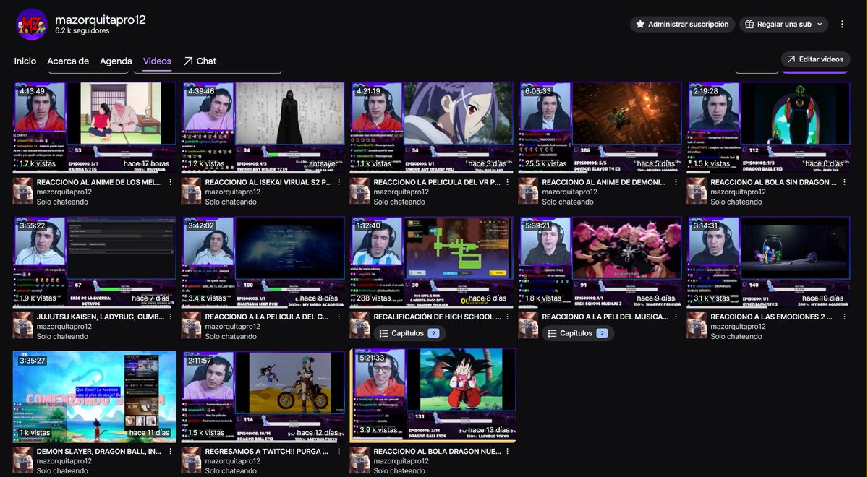Image resolution: width=868 pixels, height=477 pixels.
Task: Play the 5:21:33 video thumbnail
Action: (x=433, y=395)
